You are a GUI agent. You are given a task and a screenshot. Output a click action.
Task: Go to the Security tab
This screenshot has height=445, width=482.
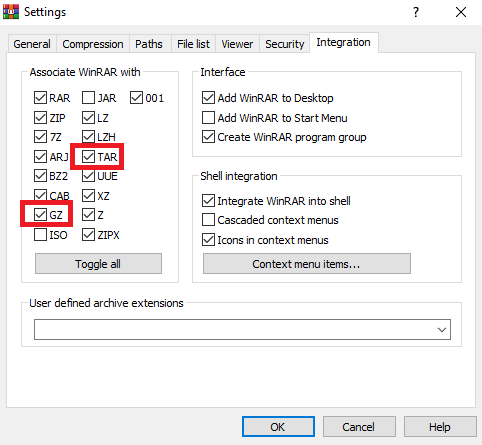[x=285, y=44]
